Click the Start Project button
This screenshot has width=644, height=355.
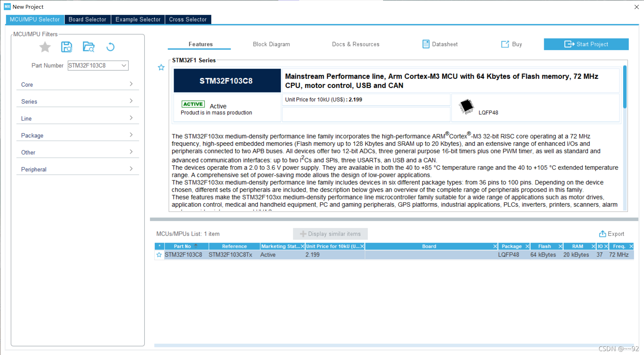586,44
